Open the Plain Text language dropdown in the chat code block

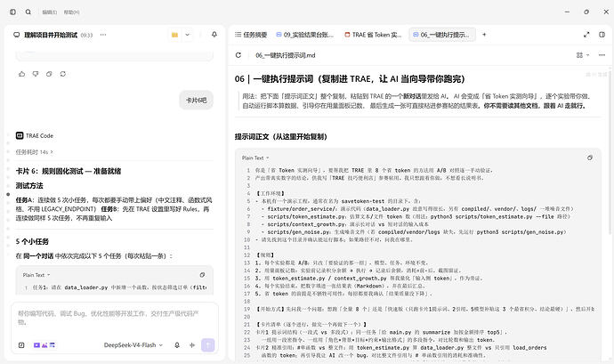[x=36, y=275]
